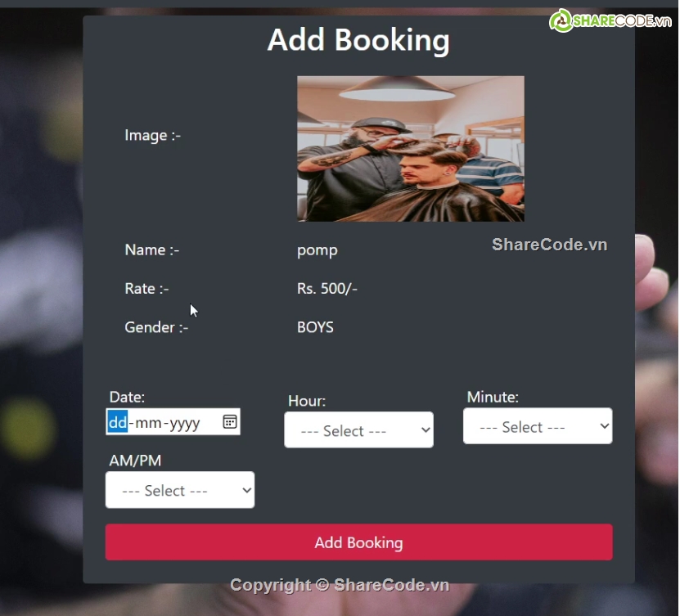
Task: Click the Add Booking page heading
Action: pos(358,40)
